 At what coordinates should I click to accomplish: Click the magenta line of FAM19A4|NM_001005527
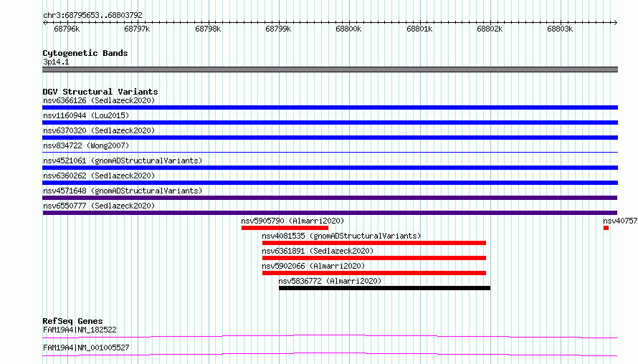(330, 354)
